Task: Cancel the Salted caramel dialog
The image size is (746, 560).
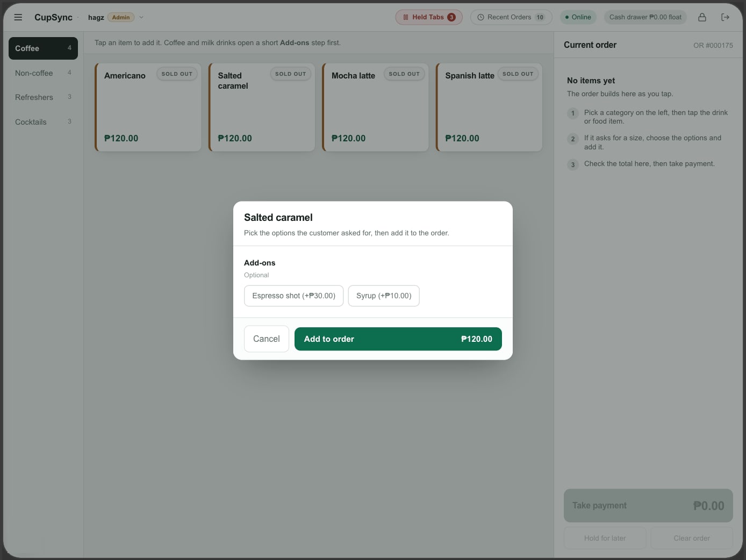Action: [266, 339]
